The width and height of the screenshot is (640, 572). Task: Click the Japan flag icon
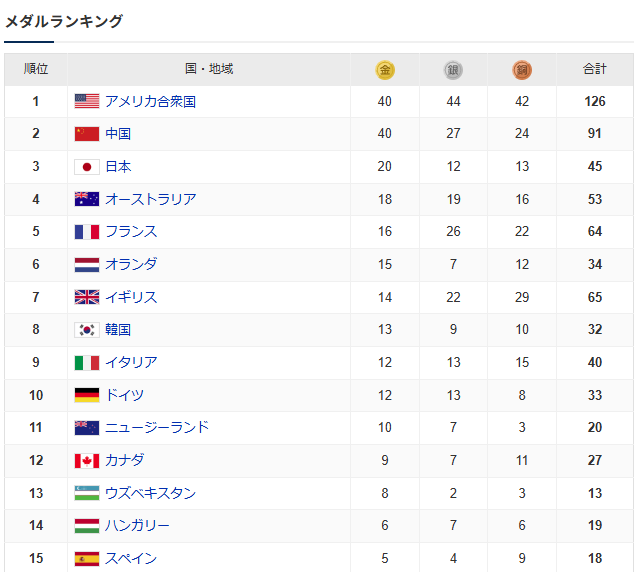point(87,167)
